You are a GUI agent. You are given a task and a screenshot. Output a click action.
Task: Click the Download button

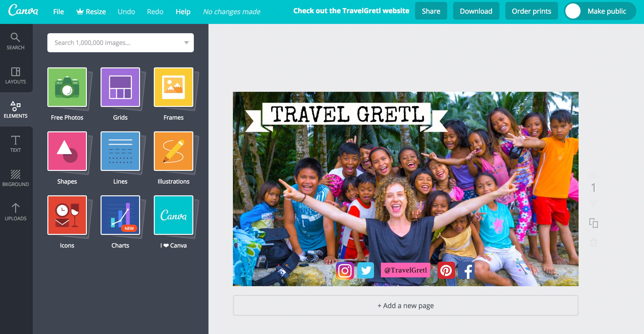pyautogui.click(x=476, y=11)
